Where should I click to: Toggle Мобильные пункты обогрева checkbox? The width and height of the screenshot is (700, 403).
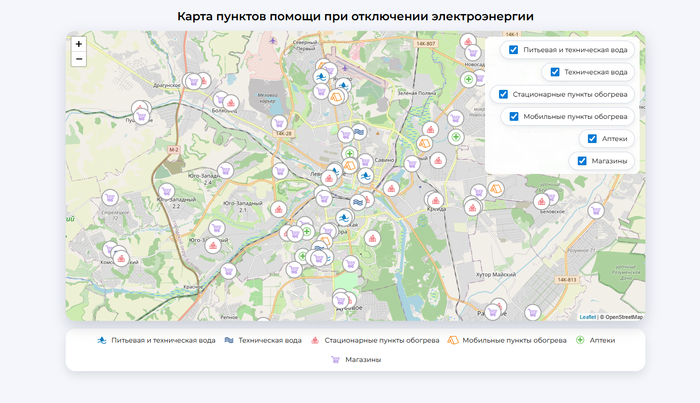pyautogui.click(x=514, y=116)
